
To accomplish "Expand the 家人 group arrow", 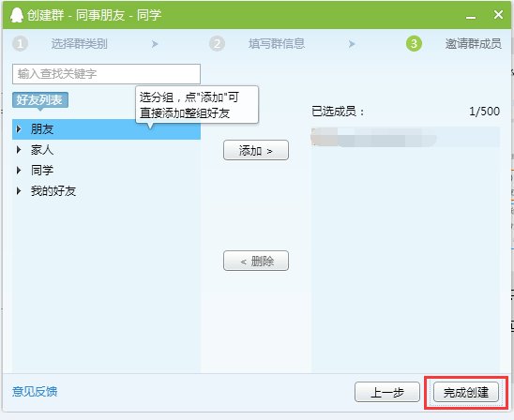I will click(19, 150).
